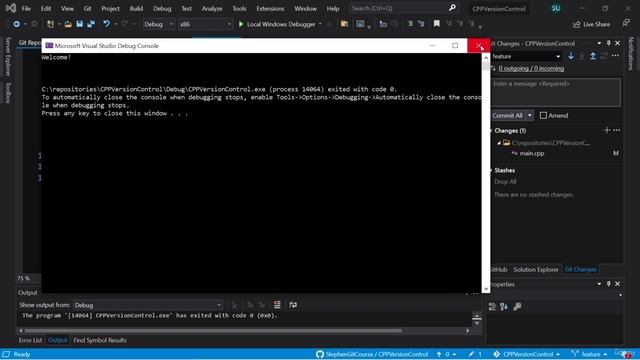Screen dimensions: 640x360
Task: Click the Fetch down-arrow icon in Git Changes
Action: click(x=571, y=56)
